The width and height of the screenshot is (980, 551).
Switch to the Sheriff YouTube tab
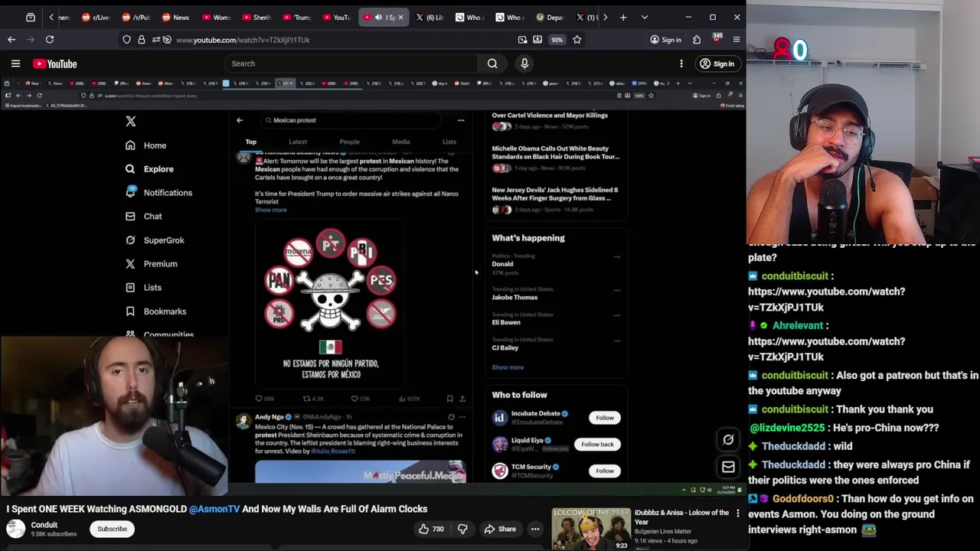(x=255, y=17)
